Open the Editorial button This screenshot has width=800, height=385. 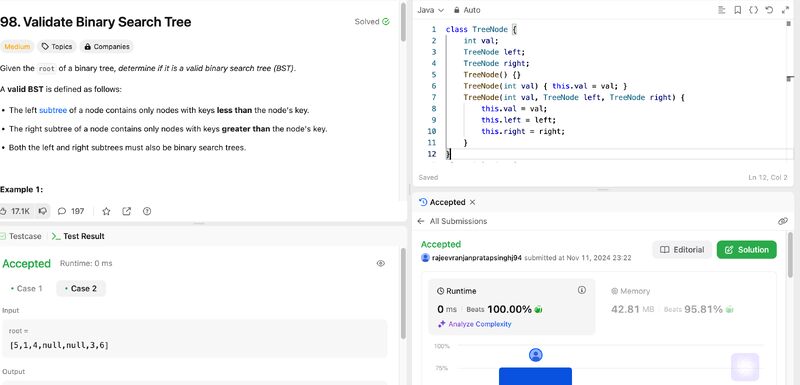tap(682, 250)
